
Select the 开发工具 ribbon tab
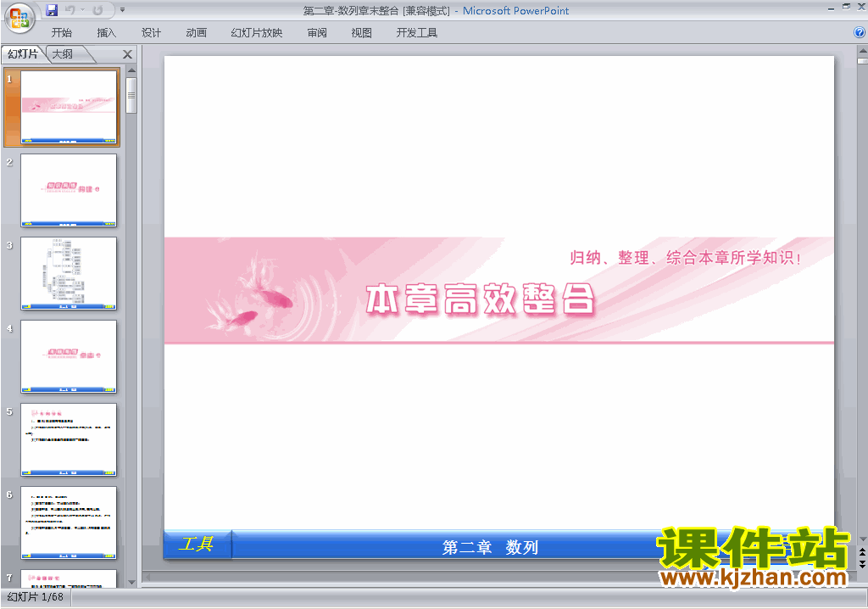(416, 33)
